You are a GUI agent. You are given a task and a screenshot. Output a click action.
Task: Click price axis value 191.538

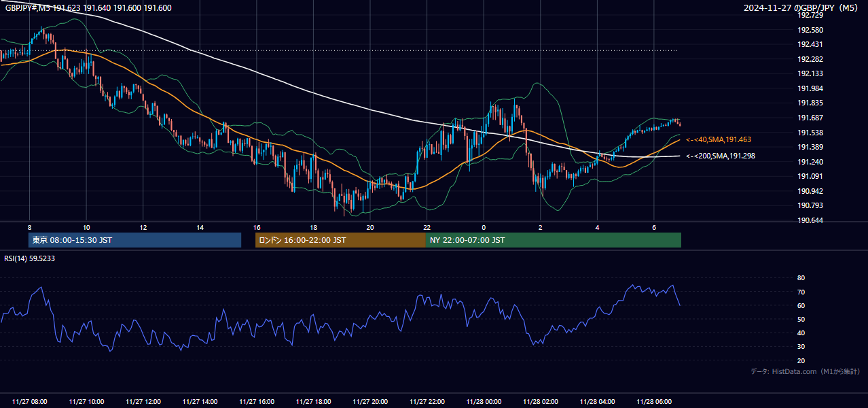(x=810, y=133)
